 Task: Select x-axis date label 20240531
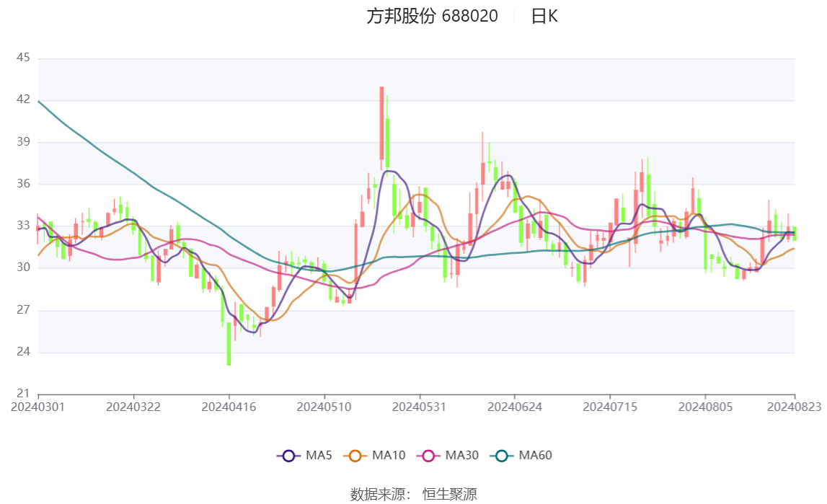420,407
